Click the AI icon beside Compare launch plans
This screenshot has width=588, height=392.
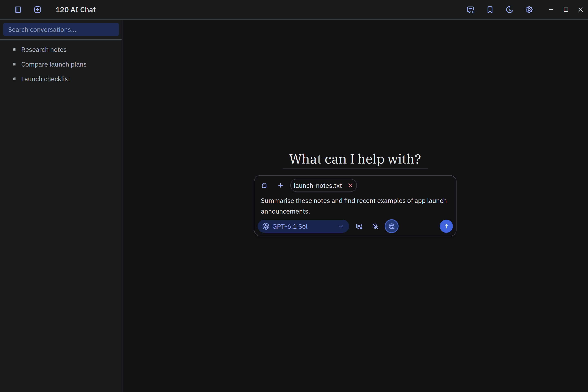point(15,64)
